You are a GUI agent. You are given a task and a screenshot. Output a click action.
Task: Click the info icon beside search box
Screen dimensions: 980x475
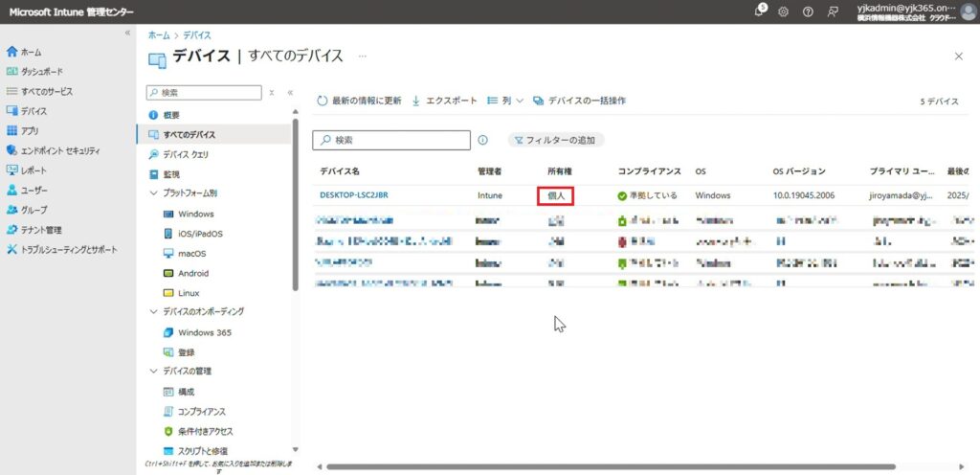click(483, 140)
